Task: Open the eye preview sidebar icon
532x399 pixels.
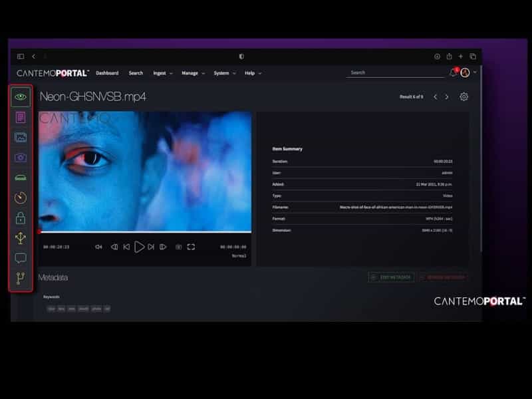Action: pos(21,97)
